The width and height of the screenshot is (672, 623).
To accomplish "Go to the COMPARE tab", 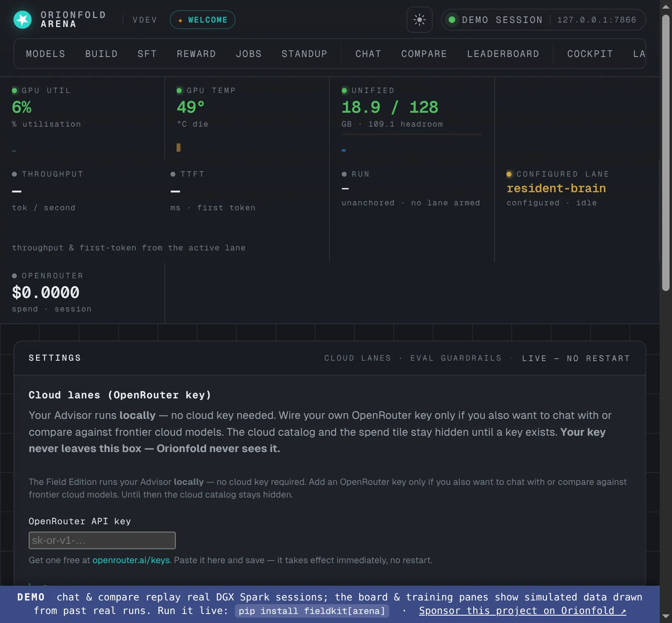I will [x=424, y=54].
